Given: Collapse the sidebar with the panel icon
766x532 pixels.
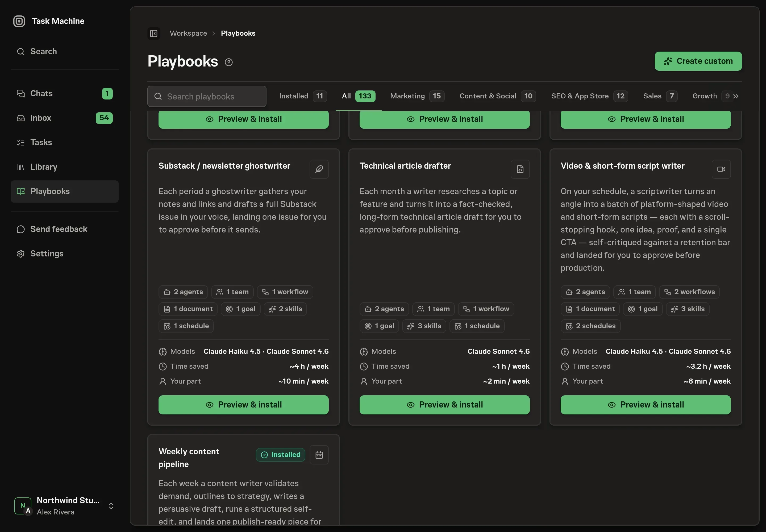Looking at the screenshot, I should 154,33.
